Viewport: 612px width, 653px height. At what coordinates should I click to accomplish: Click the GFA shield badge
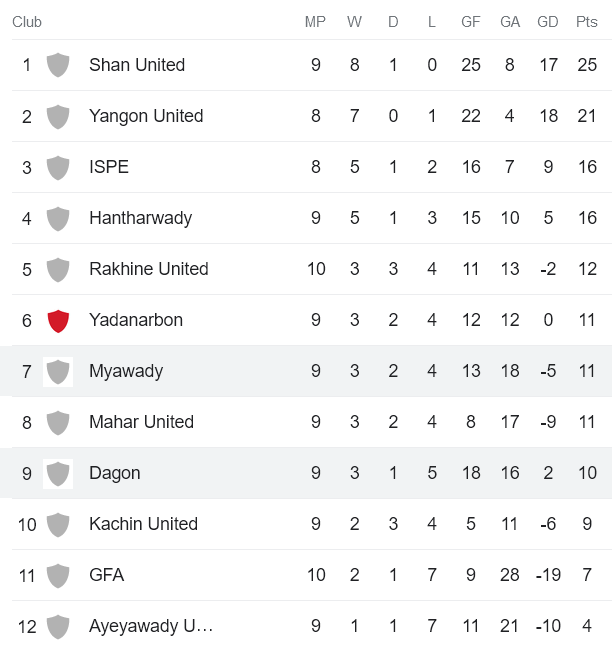(58, 575)
